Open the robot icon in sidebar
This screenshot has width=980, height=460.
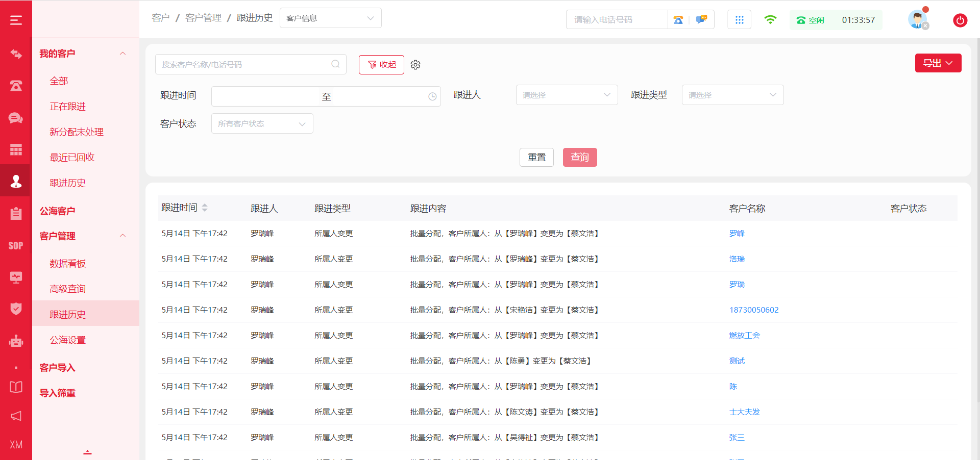coord(16,341)
